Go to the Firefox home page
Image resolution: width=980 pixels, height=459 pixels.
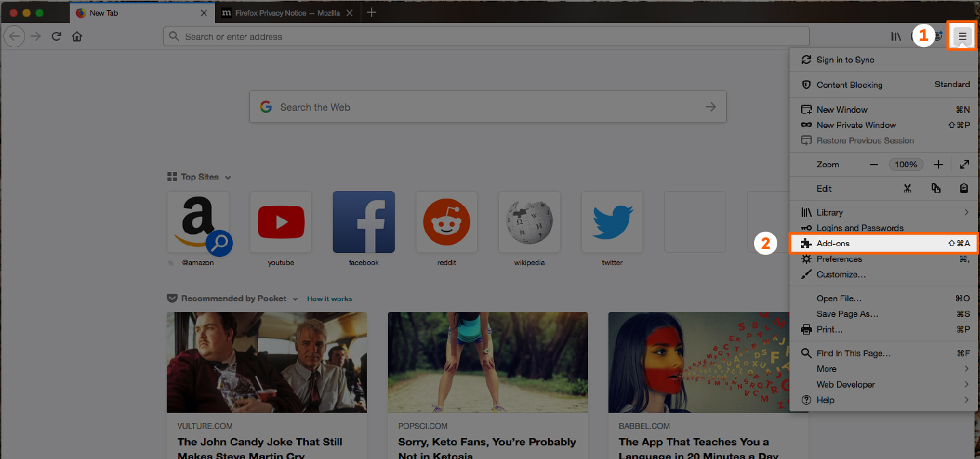(77, 36)
